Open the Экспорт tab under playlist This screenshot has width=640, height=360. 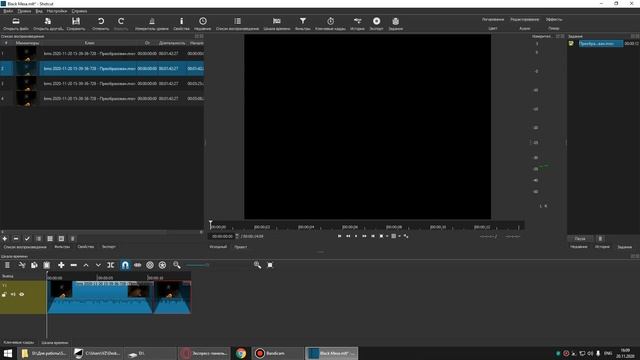[109, 247]
